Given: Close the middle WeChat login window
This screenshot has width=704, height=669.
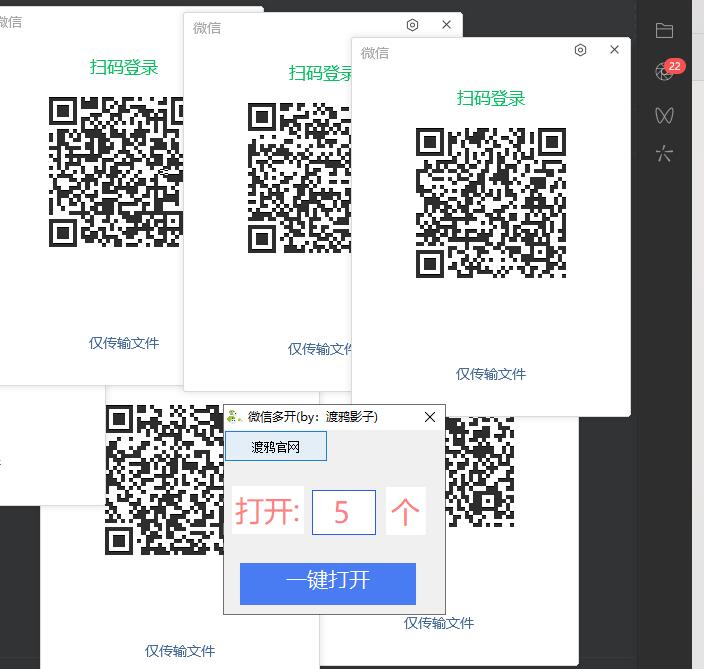Looking at the screenshot, I should (446, 24).
